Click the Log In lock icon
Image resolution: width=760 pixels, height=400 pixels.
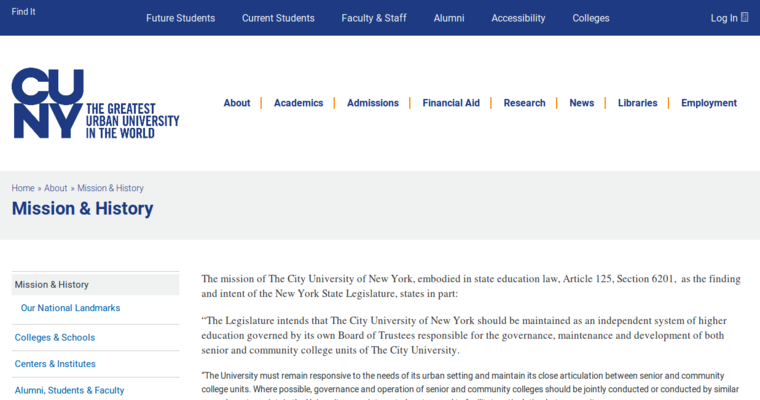point(744,17)
